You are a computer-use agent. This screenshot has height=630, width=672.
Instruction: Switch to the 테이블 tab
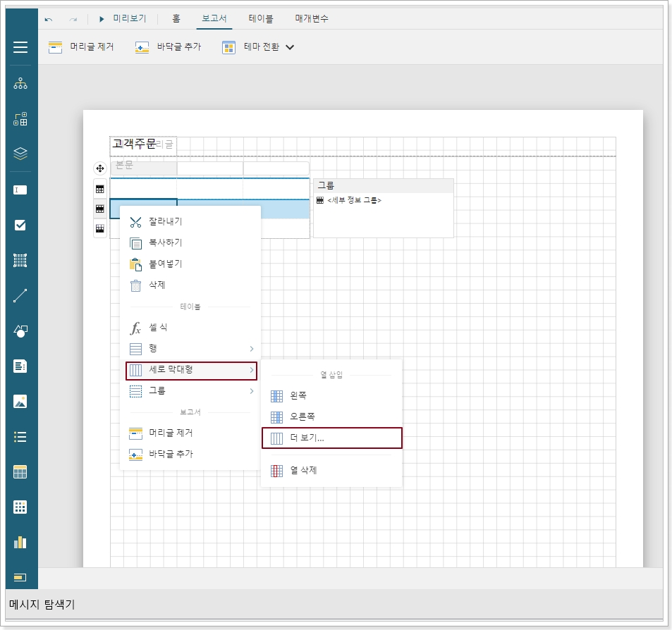click(x=261, y=19)
